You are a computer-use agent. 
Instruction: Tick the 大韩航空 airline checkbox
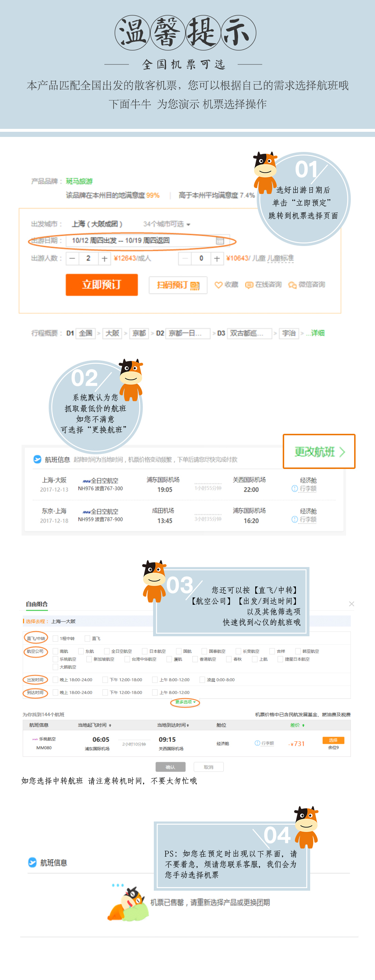coord(56,667)
